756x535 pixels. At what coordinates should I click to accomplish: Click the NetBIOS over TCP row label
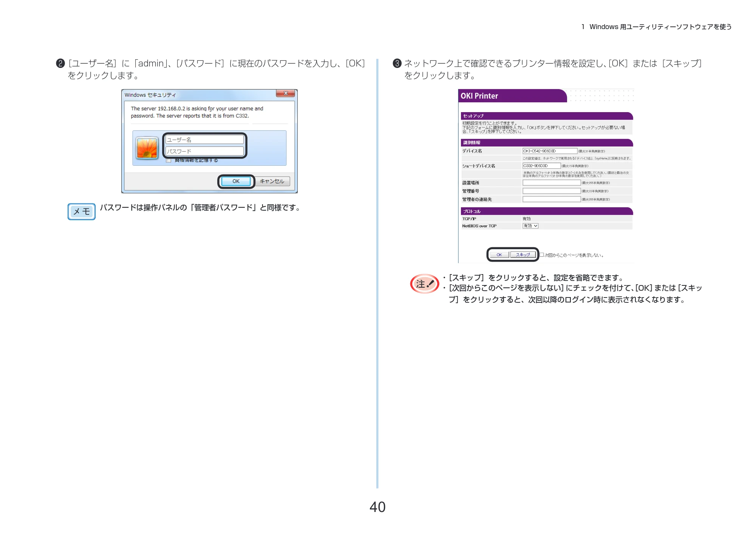(479, 226)
